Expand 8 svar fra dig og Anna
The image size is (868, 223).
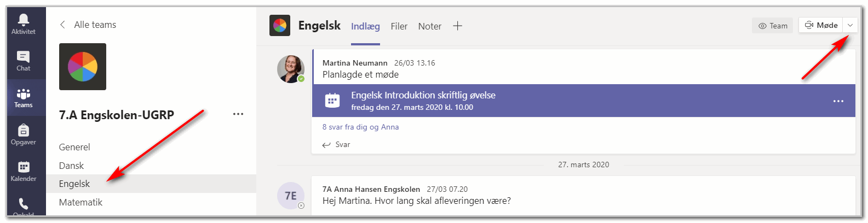(360, 127)
